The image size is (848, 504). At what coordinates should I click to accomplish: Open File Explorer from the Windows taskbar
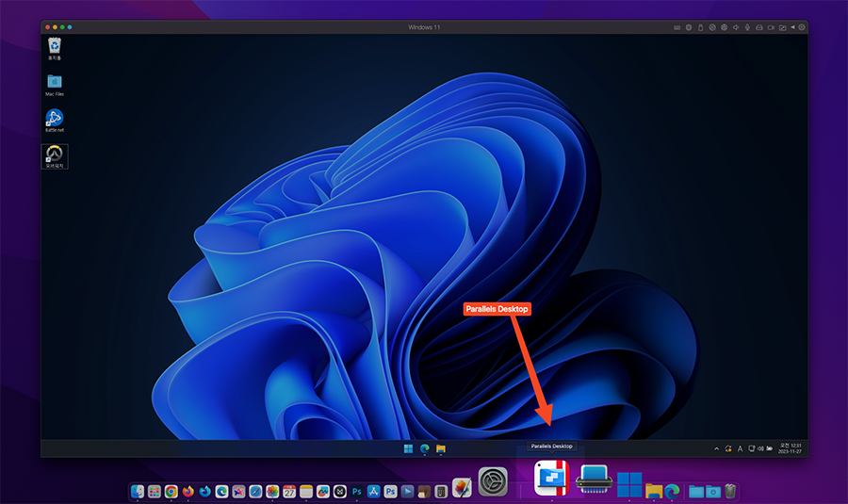click(441, 448)
